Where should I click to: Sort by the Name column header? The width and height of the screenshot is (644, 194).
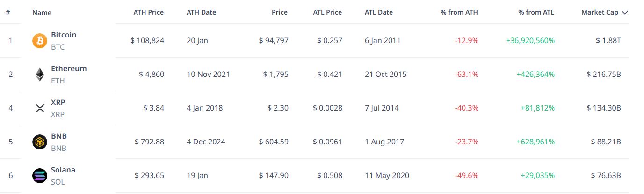click(42, 13)
